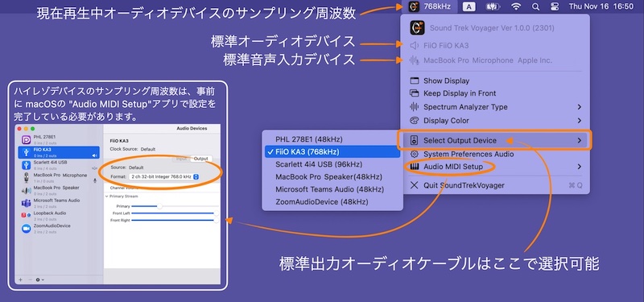Click the MacBook Pro Speaker device icon
The height and width of the screenshot is (302, 644).
click(x=27, y=191)
